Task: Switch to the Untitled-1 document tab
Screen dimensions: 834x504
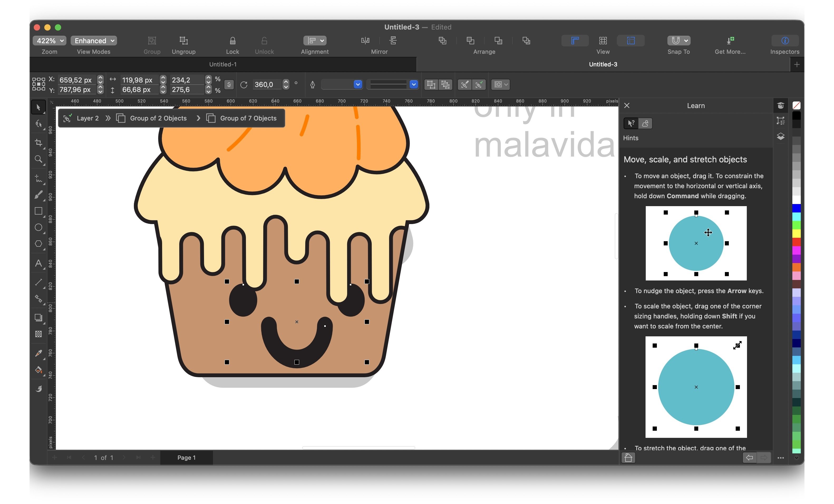Action: (223, 64)
